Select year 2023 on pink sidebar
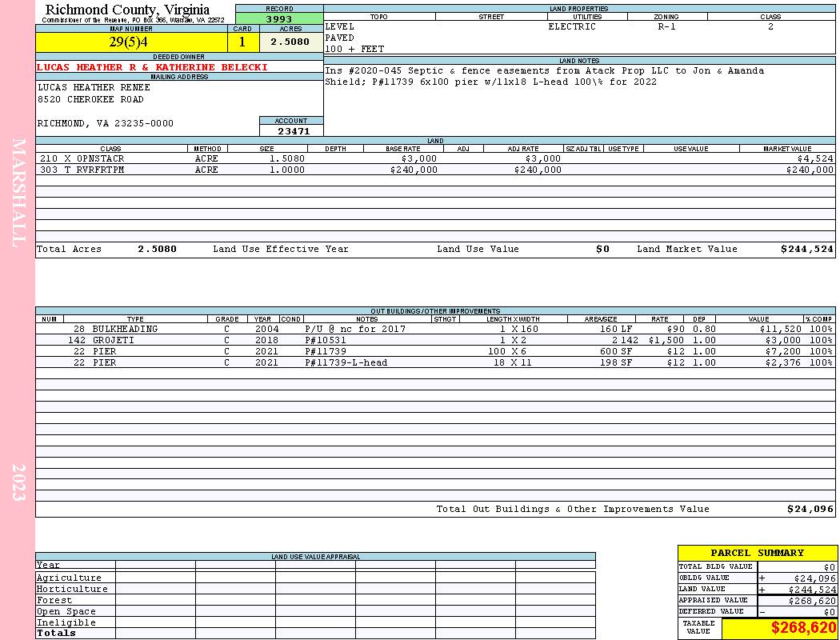Image resolution: width=840 pixels, height=640 pixels. pos(18,482)
